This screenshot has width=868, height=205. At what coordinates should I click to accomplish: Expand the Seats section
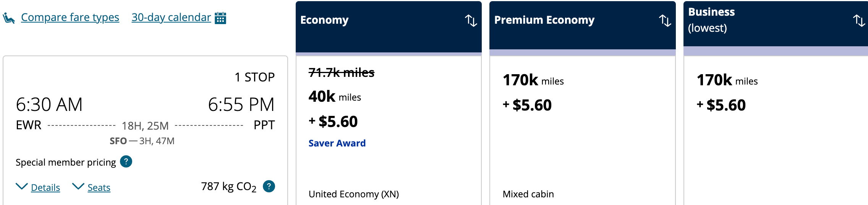[99, 187]
